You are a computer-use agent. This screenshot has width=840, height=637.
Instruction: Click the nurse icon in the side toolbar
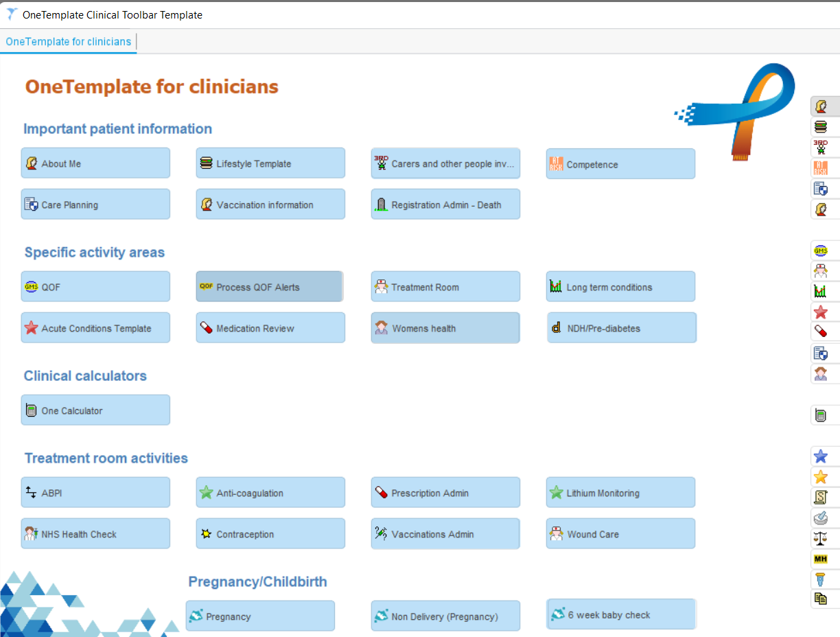click(820, 271)
